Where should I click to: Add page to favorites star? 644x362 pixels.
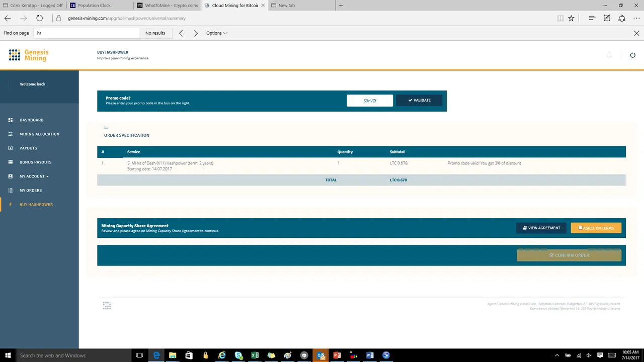571,18
